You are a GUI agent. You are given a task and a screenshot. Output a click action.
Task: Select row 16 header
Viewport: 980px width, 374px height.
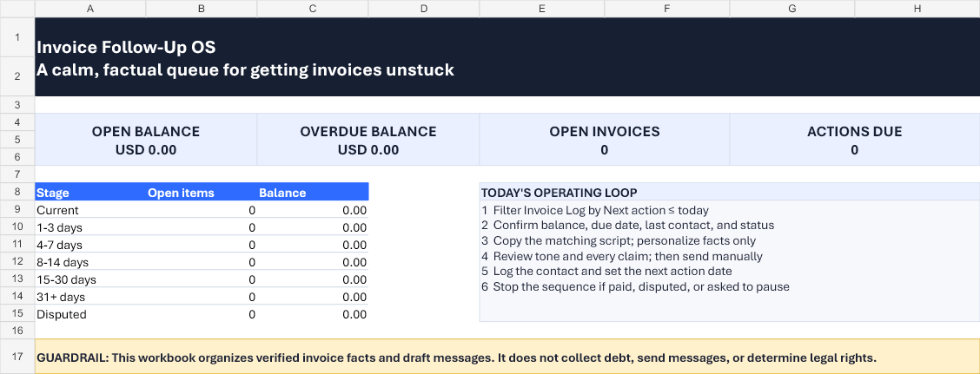[x=17, y=331]
